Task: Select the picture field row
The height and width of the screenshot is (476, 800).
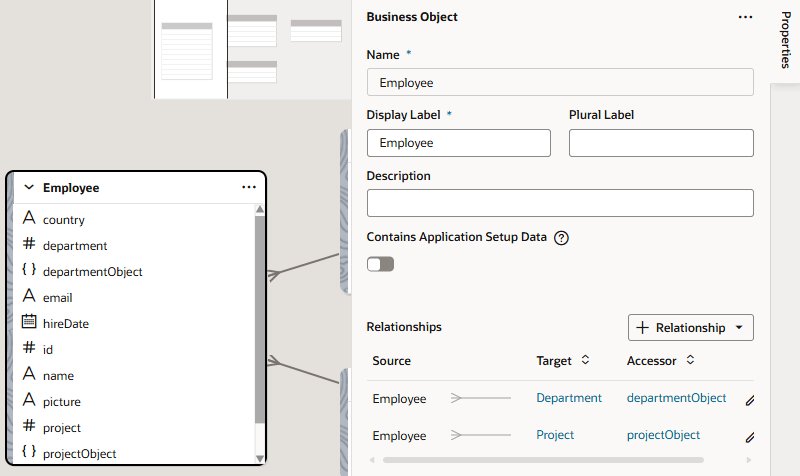Action: (x=134, y=402)
